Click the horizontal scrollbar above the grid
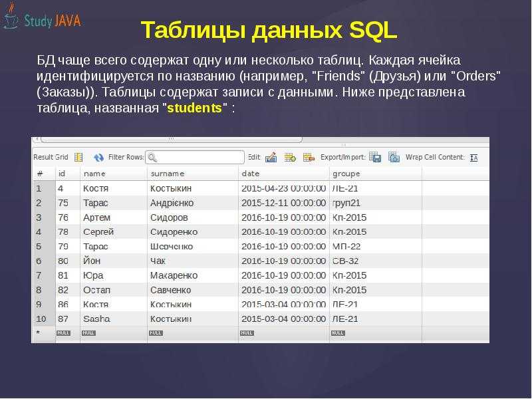 click(x=172, y=139)
